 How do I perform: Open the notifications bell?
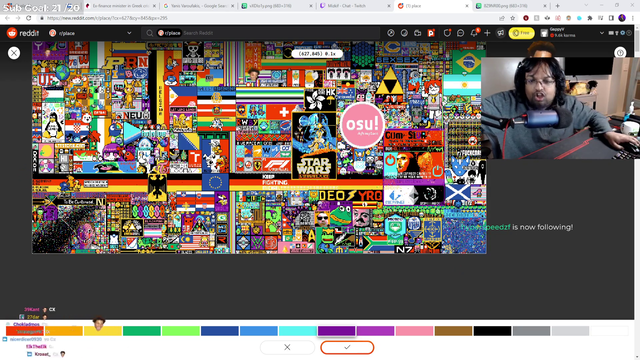[x=474, y=33]
